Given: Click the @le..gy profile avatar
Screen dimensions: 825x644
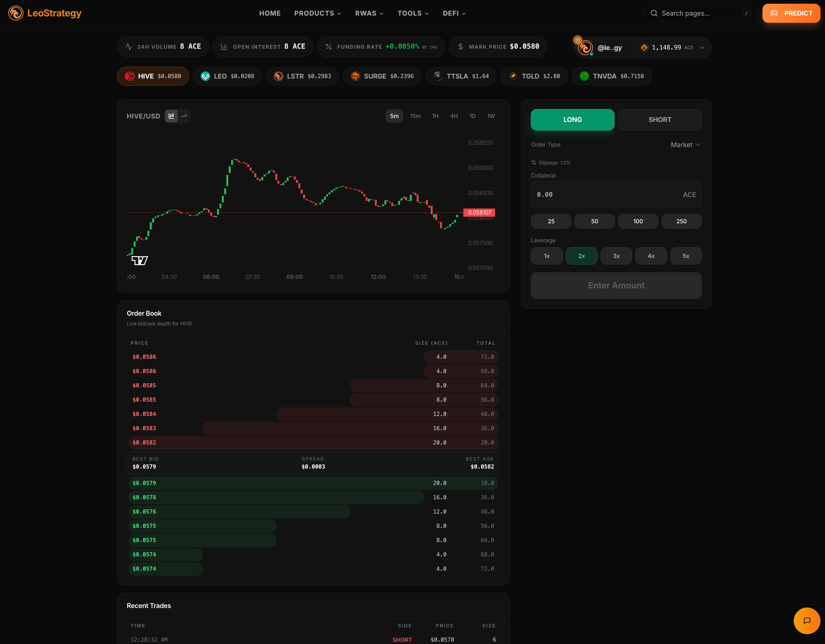Looking at the screenshot, I should [585, 48].
